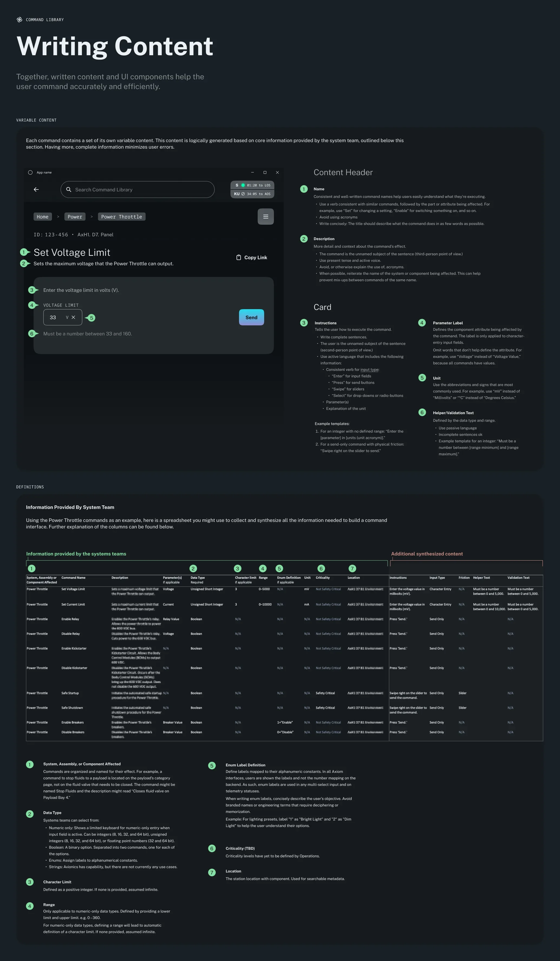Open the hamburger menu icon
This screenshot has height=961, width=560.
tap(265, 217)
